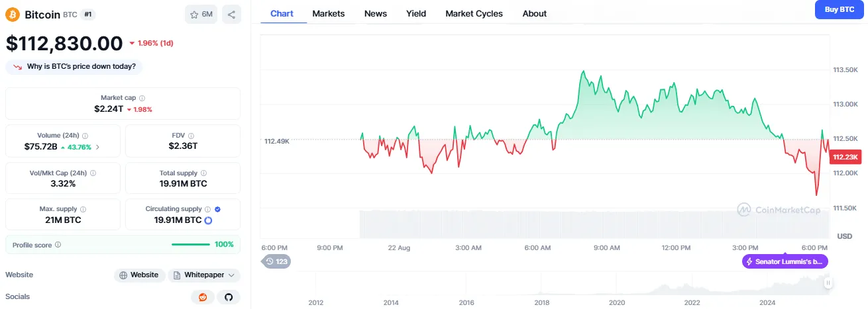Click the Bitcoin logo icon

coord(13,14)
